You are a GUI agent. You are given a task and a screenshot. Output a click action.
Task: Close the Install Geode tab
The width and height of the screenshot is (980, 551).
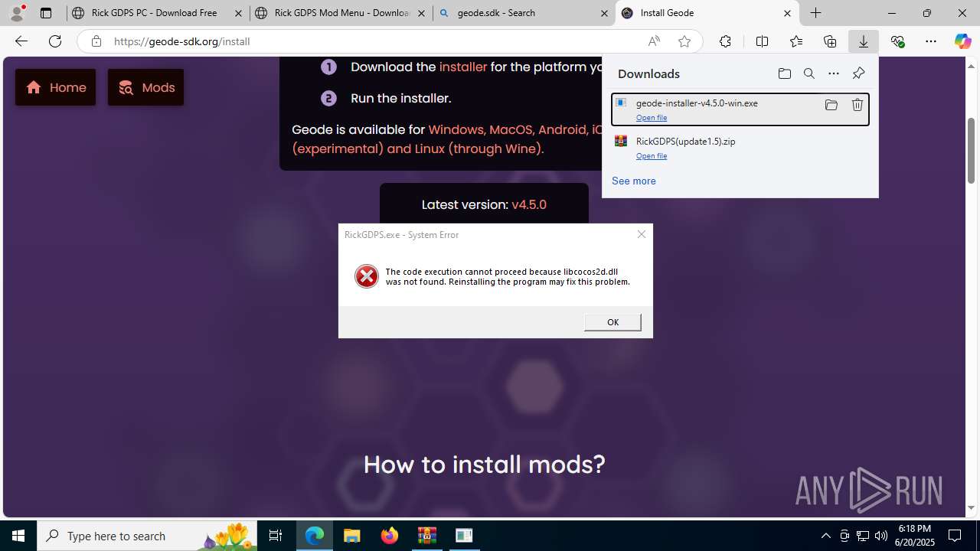787,13
